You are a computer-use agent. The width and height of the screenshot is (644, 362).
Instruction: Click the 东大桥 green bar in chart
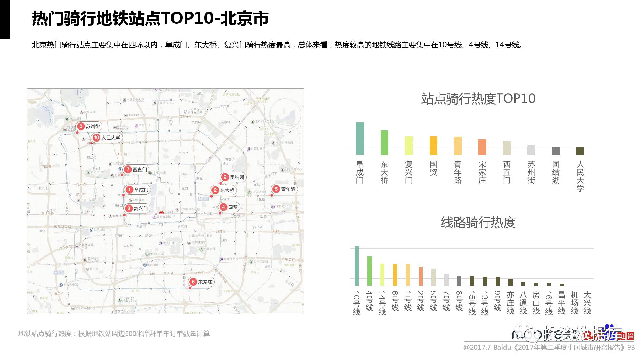click(x=384, y=143)
